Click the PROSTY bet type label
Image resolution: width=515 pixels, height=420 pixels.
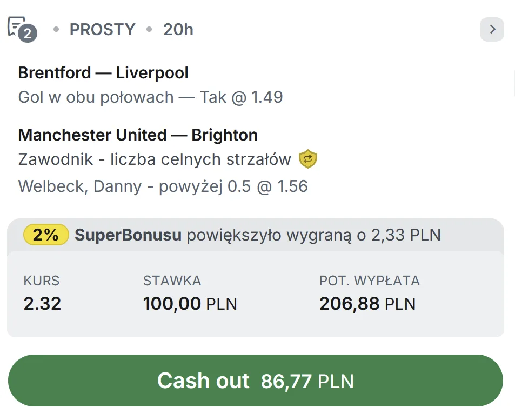tap(102, 30)
